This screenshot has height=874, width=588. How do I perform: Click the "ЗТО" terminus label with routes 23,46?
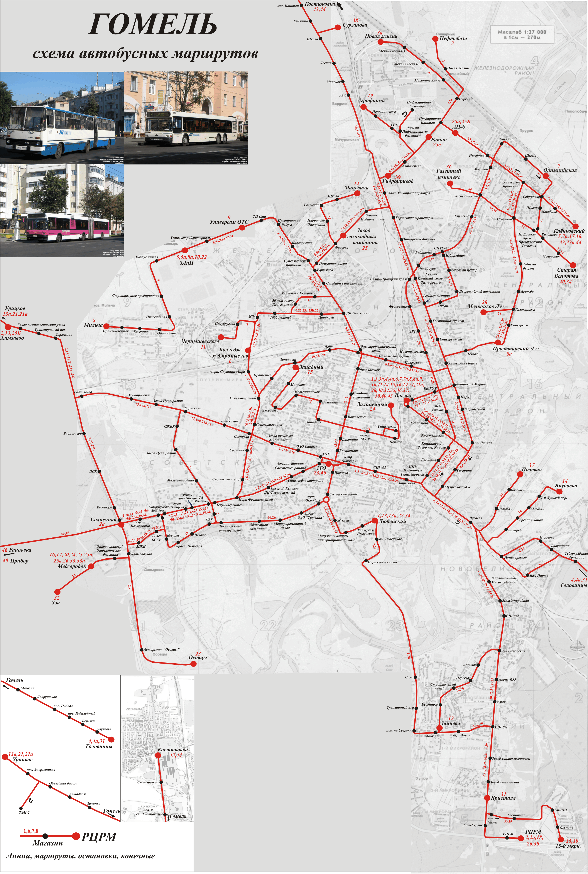coord(321,468)
